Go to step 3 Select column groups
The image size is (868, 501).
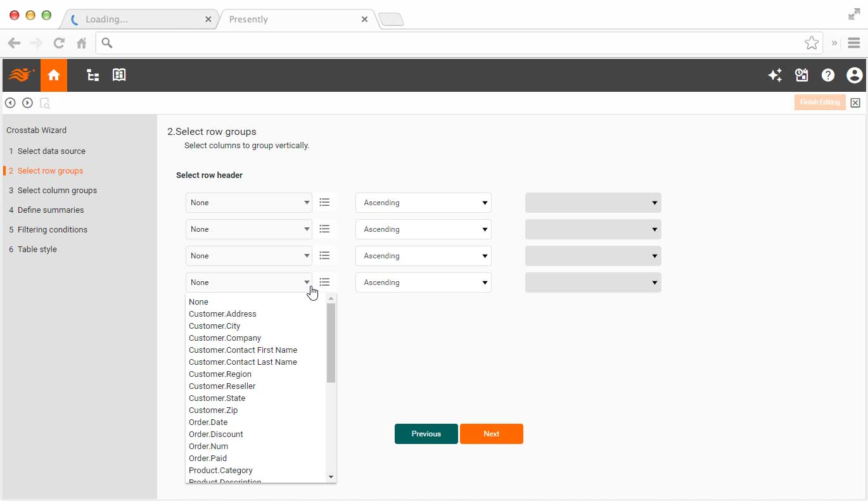[x=57, y=191]
